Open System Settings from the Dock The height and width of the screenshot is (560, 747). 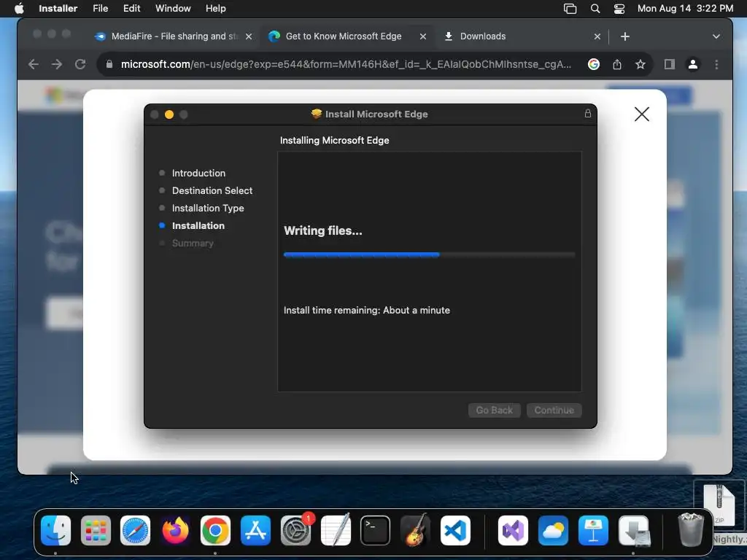295,531
